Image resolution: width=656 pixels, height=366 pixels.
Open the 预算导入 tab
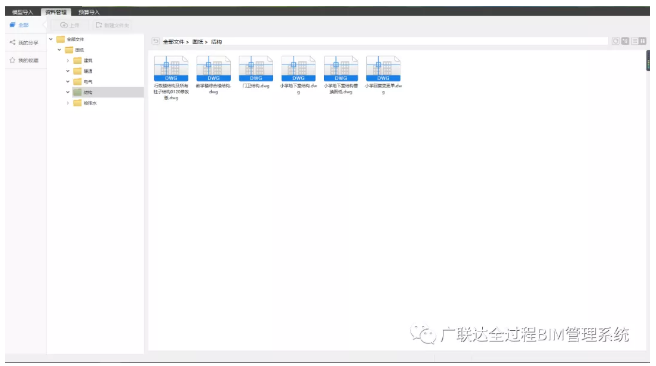89,12
